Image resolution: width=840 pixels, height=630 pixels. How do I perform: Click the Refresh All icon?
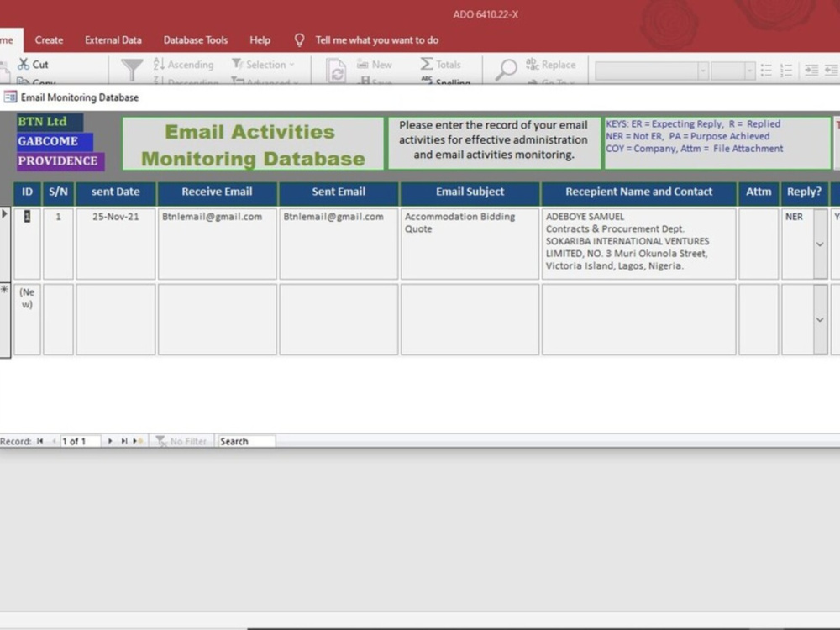tap(337, 71)
